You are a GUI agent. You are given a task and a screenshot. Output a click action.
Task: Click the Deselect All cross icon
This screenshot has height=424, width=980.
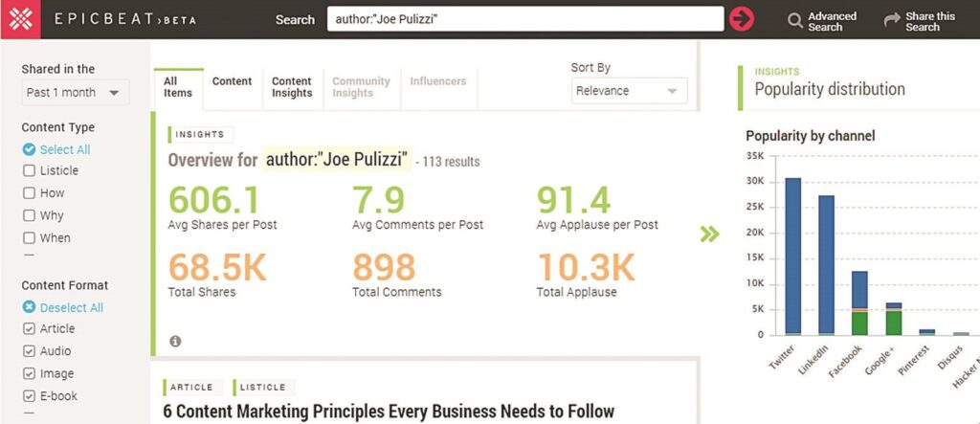pyautogui.click(x=29, y=307)
